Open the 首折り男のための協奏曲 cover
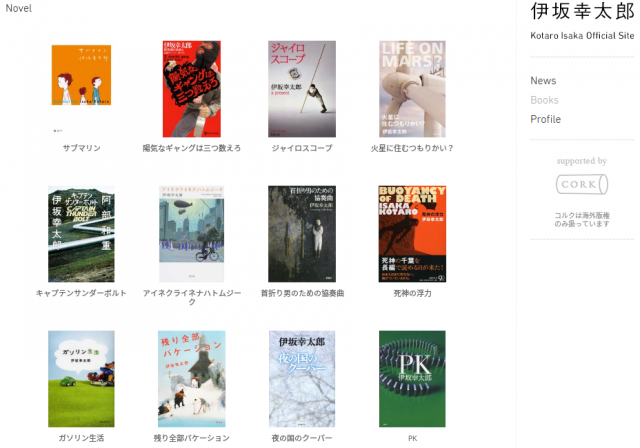Viewport: 640px width, 448px height. 302,234
